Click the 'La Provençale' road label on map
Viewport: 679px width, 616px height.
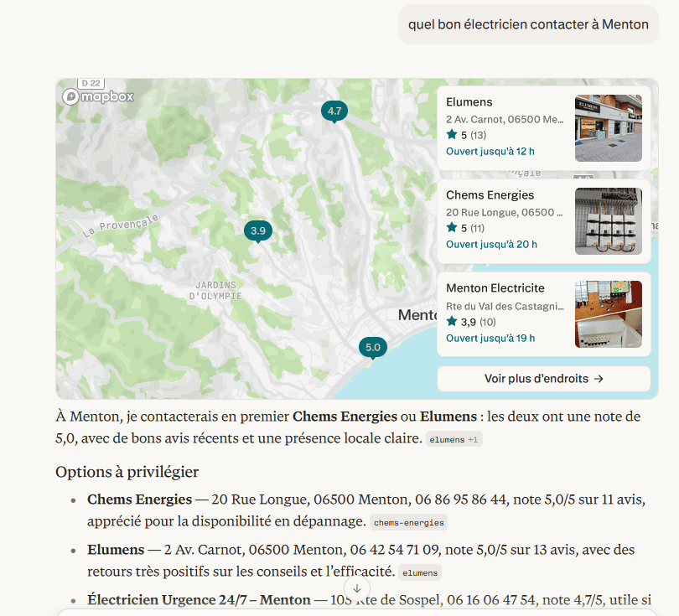pyautogui.click(x=121, y=225)
